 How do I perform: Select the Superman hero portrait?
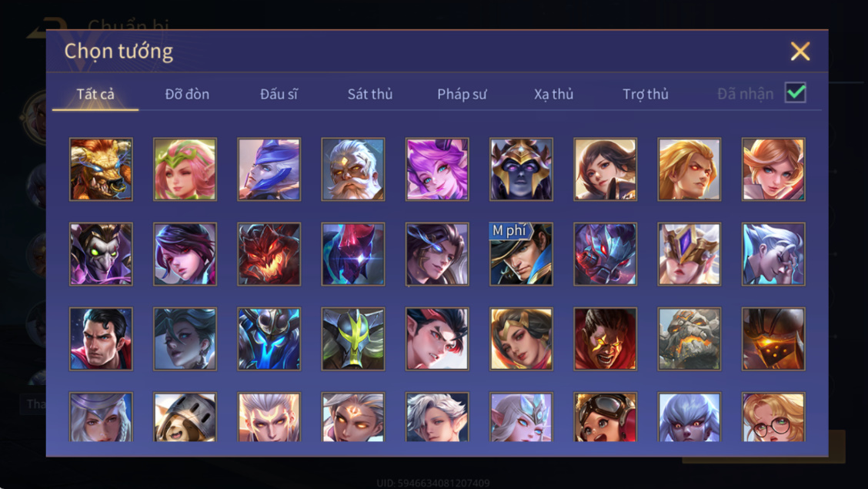click(101, 339)
